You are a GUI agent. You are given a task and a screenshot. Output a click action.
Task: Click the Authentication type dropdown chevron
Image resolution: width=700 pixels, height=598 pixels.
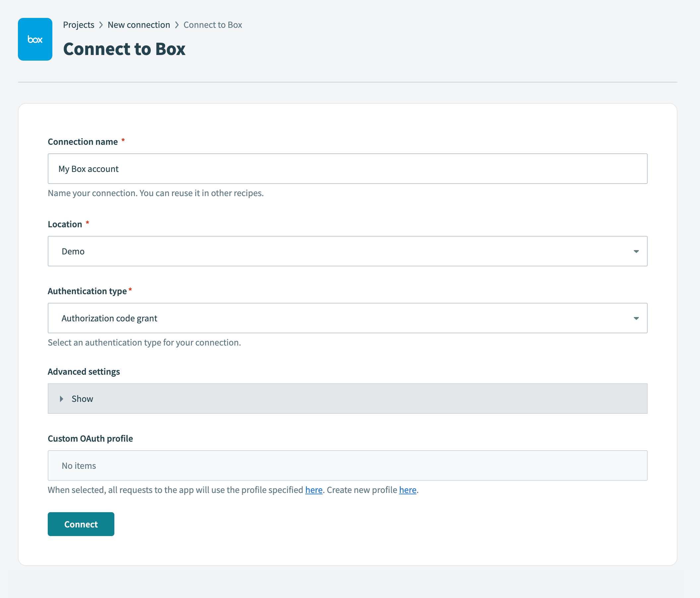pos(636,318)
